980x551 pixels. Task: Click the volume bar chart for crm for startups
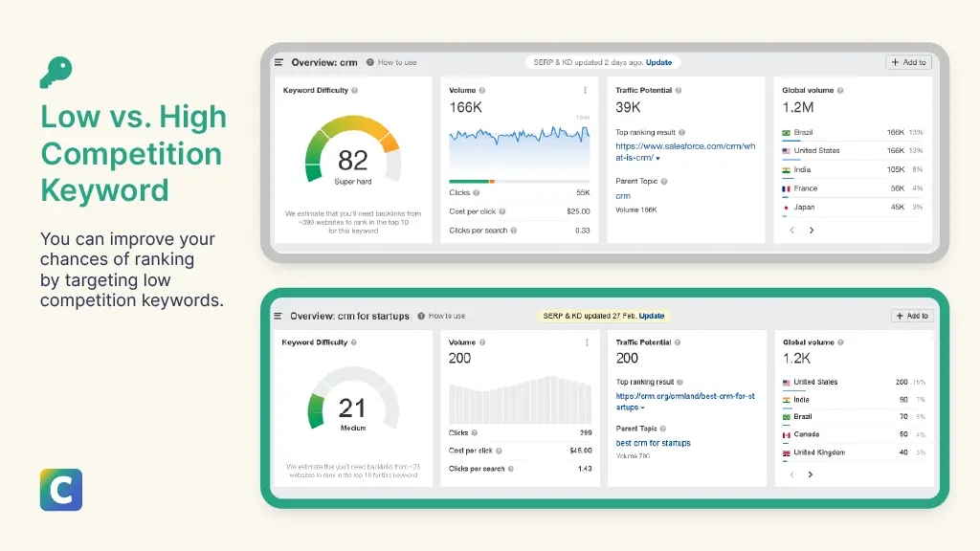[x=520, y=400]
